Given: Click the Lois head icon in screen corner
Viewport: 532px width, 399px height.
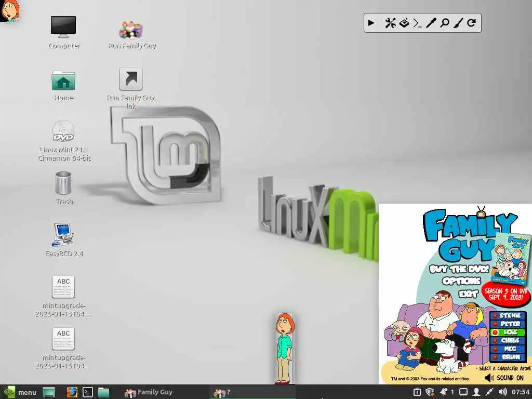Looking at the screenshot, I should tap(10, 10).
